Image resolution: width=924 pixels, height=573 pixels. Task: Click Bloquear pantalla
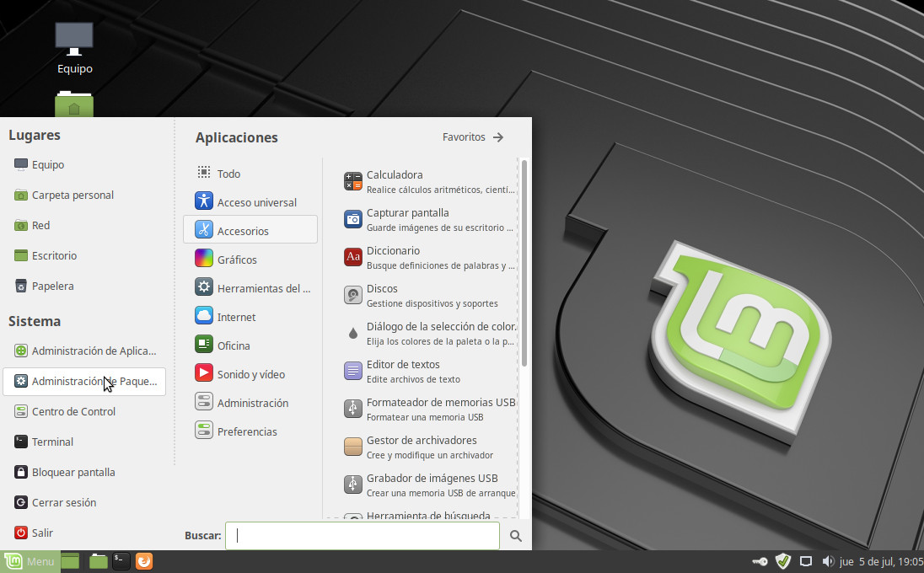[x=73, y=472]
